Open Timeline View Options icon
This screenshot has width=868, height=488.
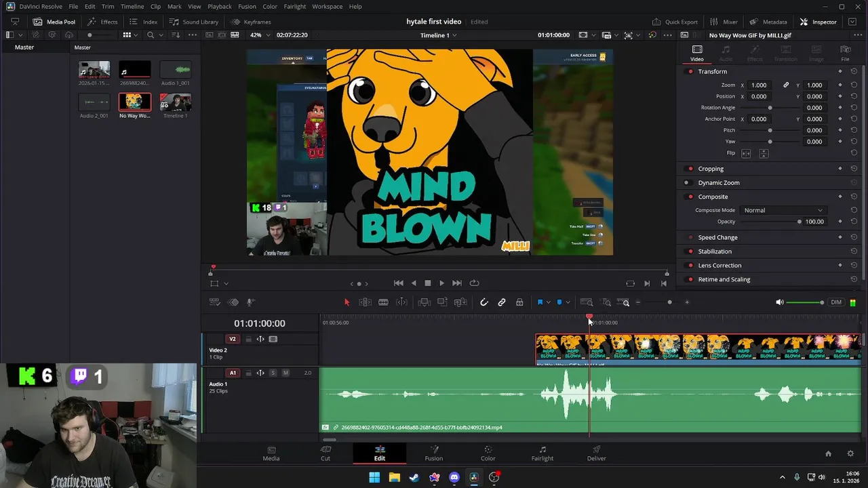tap(214, 302)
